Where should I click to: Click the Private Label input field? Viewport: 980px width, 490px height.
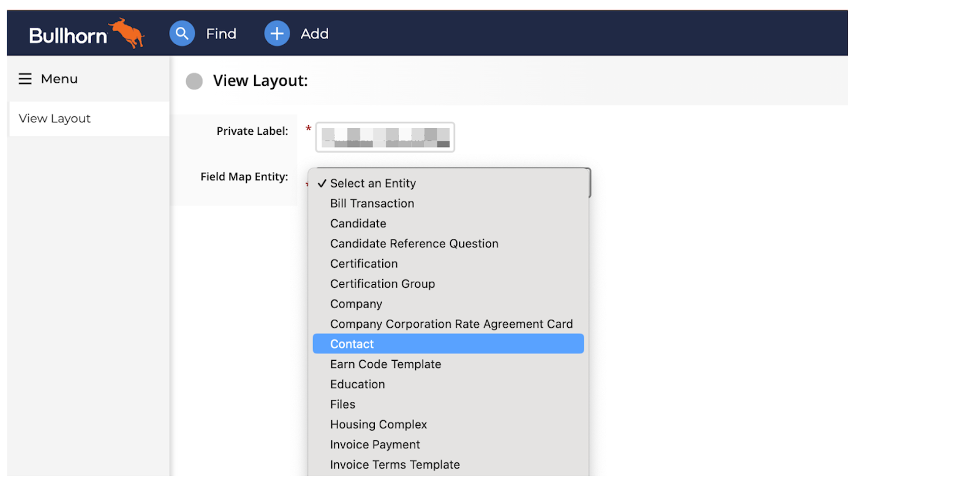click(x=385, y=137)
